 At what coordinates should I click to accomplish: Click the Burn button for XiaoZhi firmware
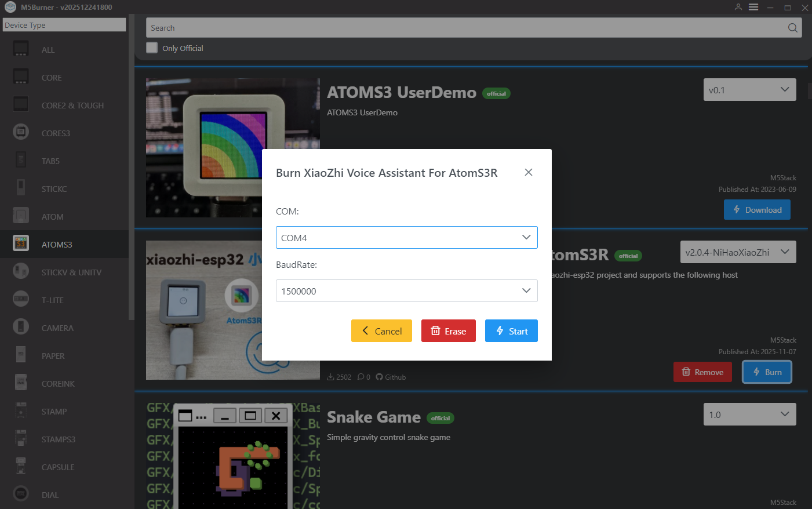(767, 372)
